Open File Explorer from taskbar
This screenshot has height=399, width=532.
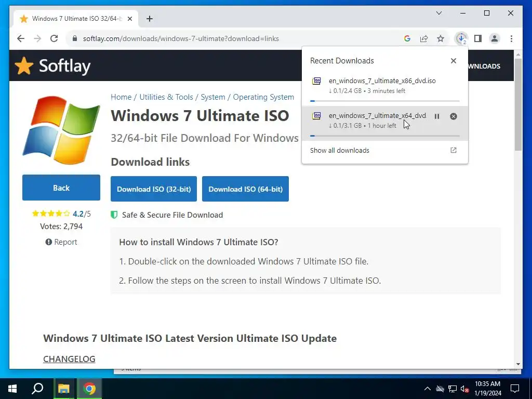[x=63, y=389]
